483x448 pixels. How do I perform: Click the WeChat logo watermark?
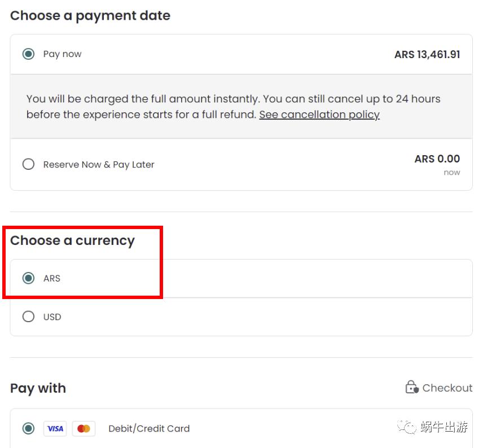click(407, 427)
